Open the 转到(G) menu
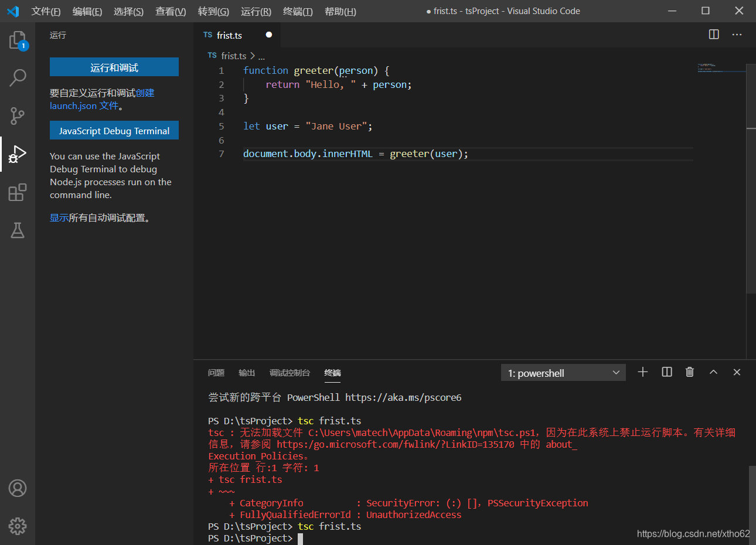 213,11
